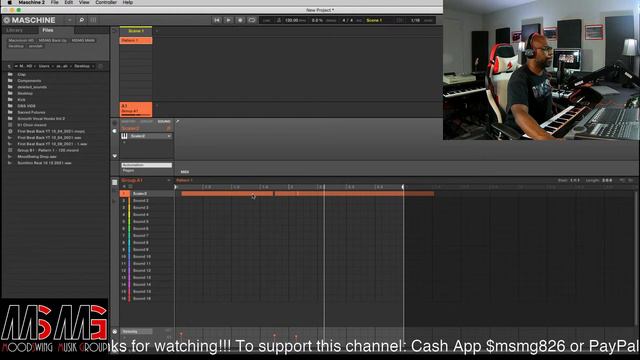Select the MSMG Back Up favorite location

click(x=53, y=40)
